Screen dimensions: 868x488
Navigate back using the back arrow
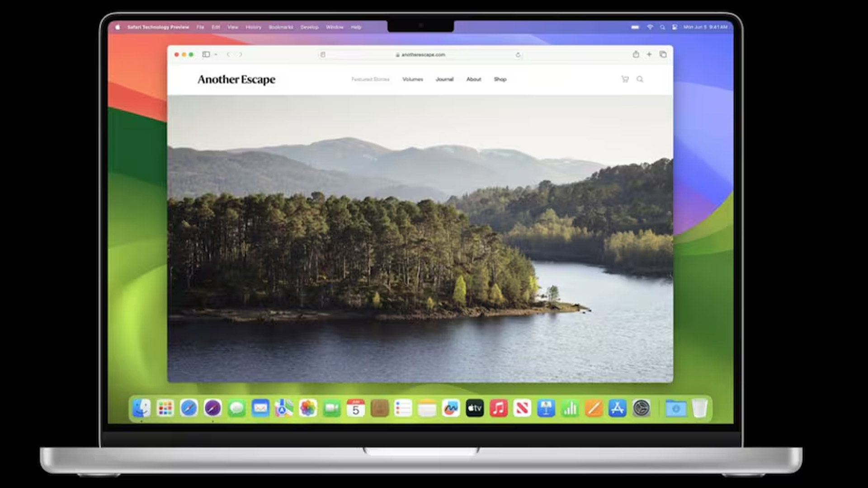(229, 54)
